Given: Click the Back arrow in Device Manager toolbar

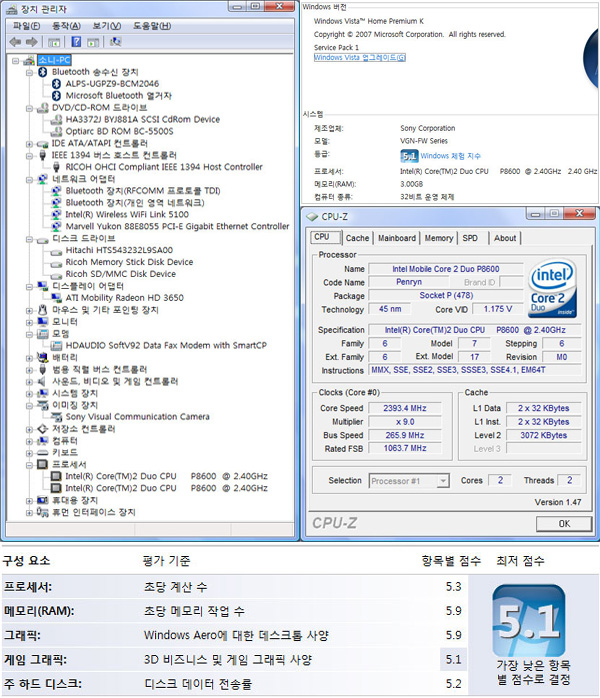Looking at the screenshot, I should [x=15, y=42].
